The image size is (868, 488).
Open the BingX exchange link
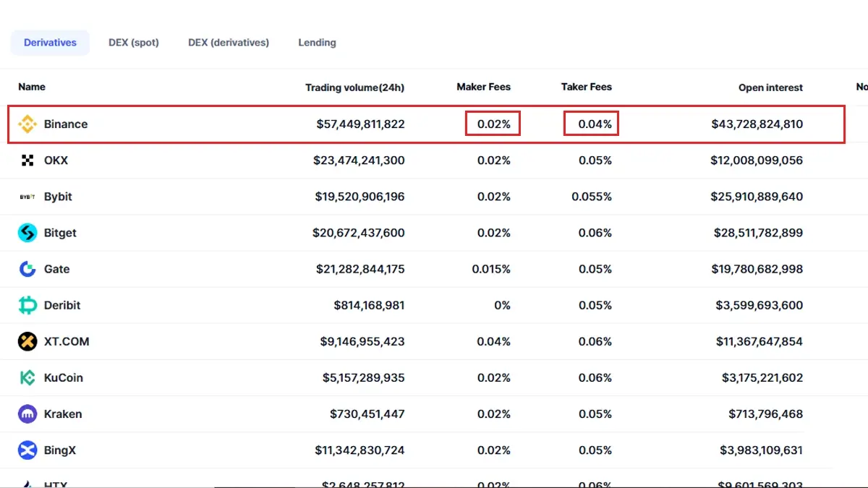(x=60, y=450)
